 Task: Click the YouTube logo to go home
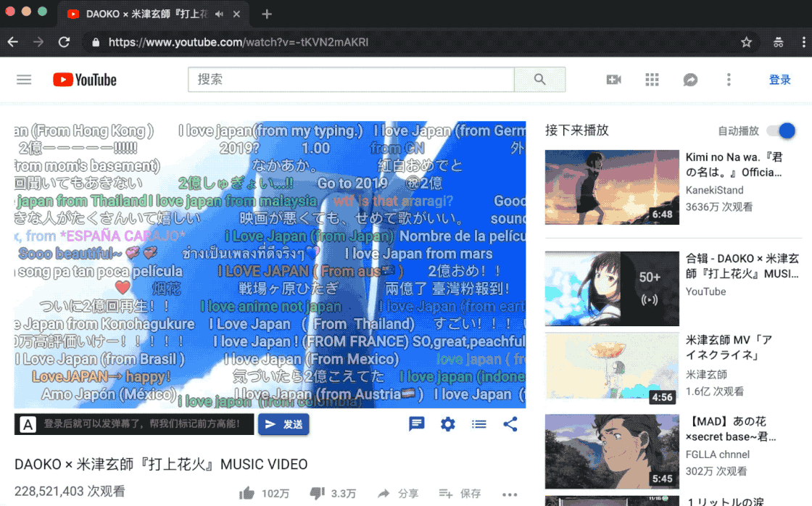coord(84,80)
